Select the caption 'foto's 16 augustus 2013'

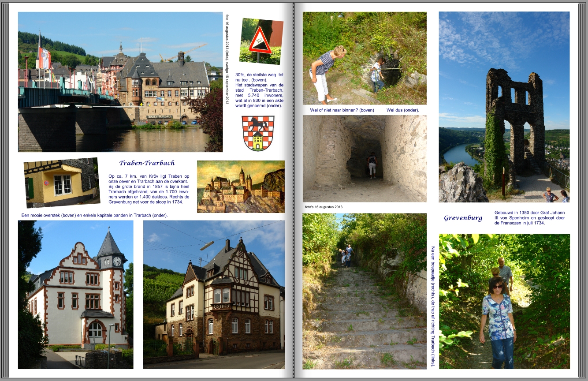pyautogui.click(x=324, y=207)
